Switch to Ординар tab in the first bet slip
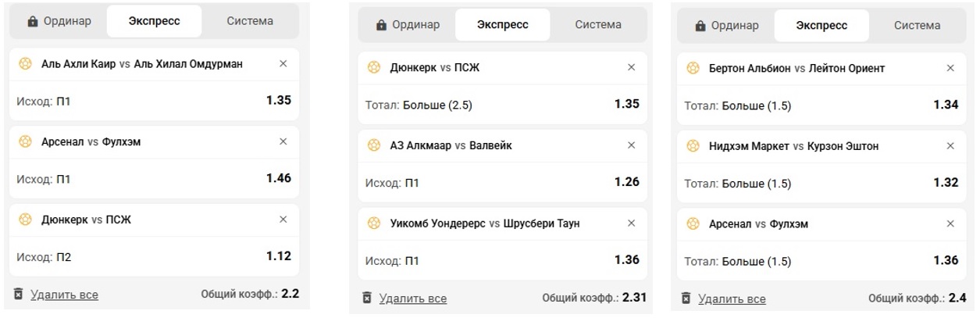The image size is (980, 318). pos(59,21)
